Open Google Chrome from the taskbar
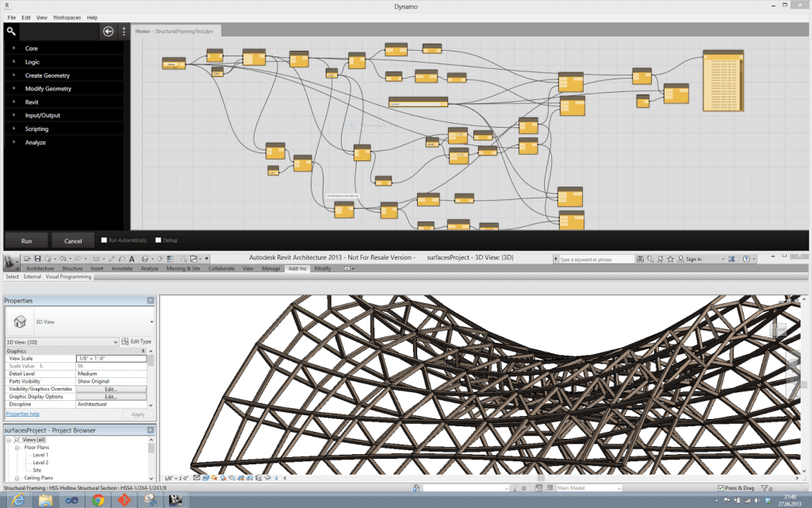Image resolution: width=812 pixels, height=508 pixels. [98, 500]
